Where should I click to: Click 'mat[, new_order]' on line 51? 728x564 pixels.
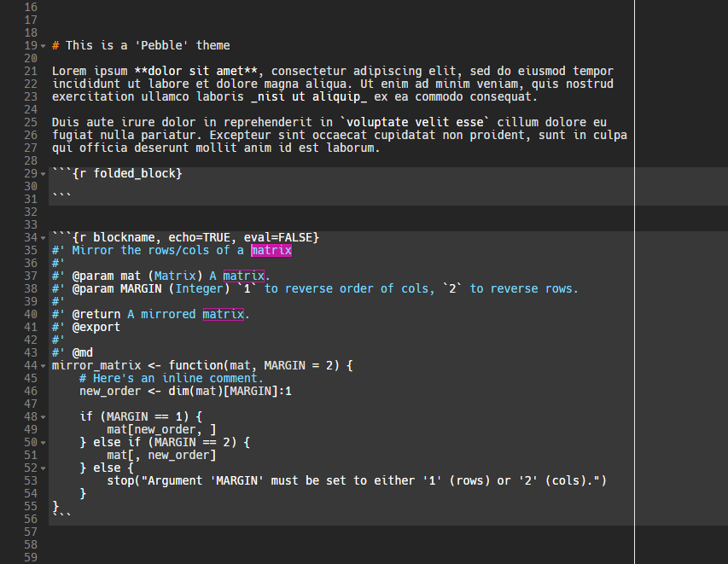pos(161,456)
